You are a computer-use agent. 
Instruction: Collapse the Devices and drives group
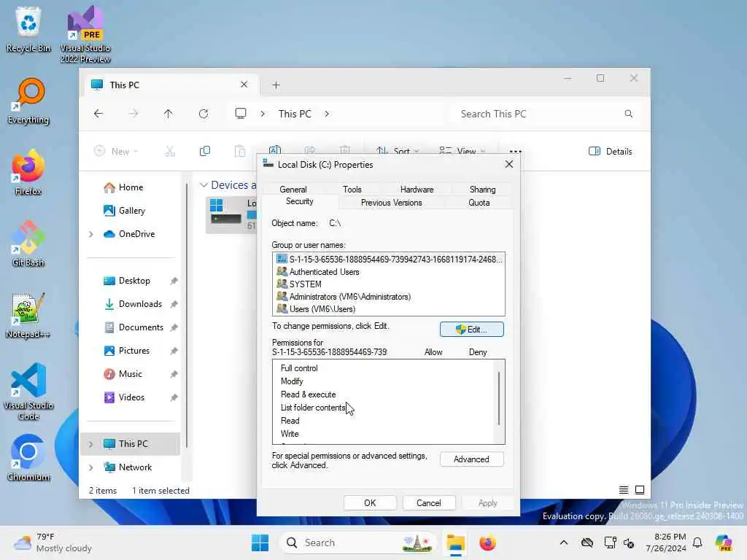[x=204, y=184]
